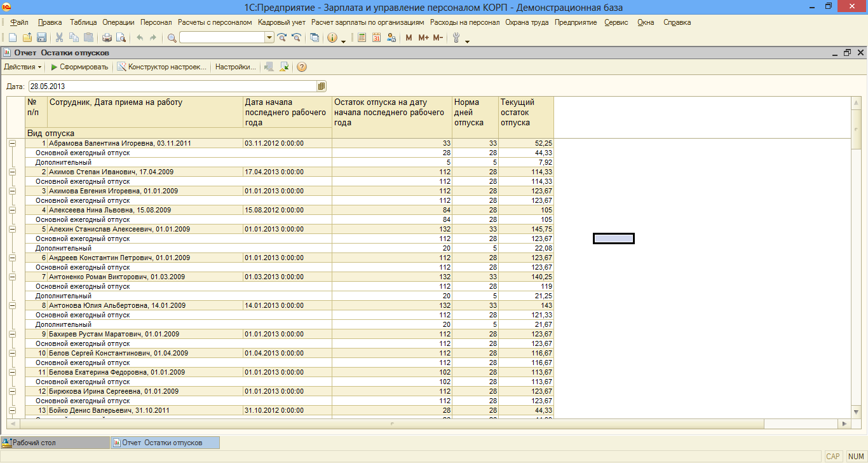868x463 pixels.
Task: Redo action arrow icon
Action: [153, 38]
